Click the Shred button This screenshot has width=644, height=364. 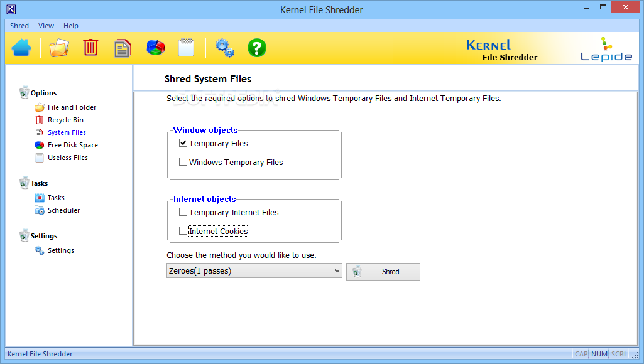pos(383,272)
